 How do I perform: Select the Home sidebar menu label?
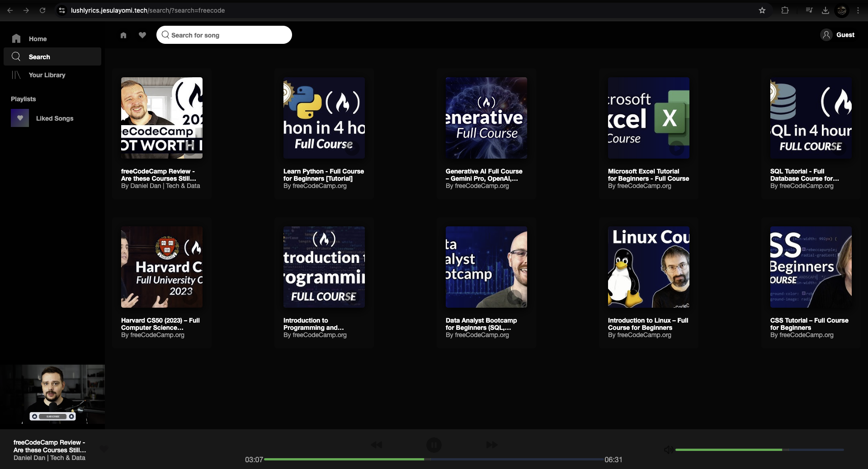[38, 39]
